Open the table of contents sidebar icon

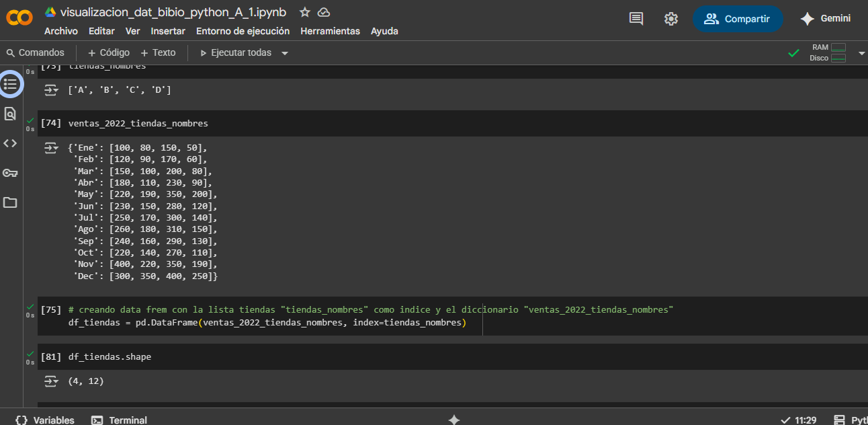tap(10, 84)
